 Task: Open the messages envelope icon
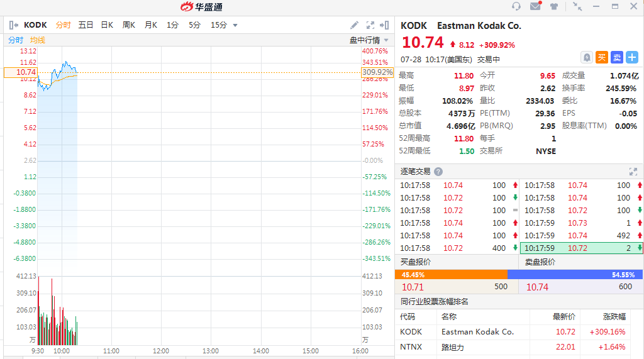[535, 7]
